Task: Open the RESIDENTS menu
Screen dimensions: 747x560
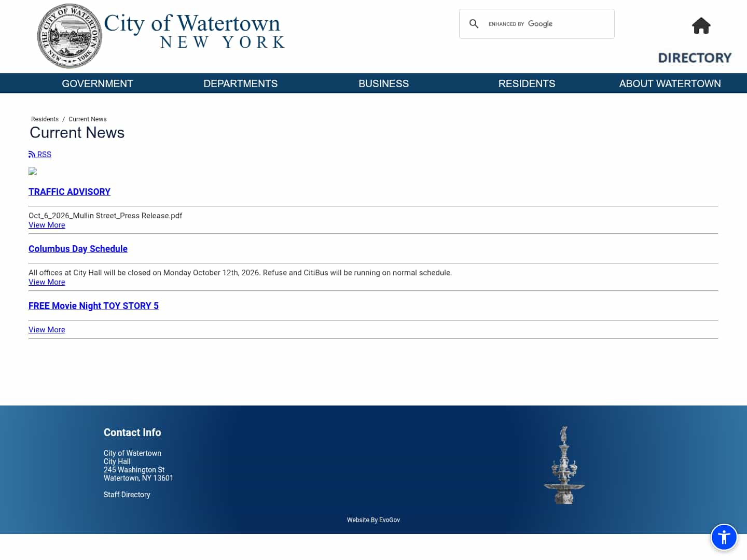Action: (x=527, y=83)
